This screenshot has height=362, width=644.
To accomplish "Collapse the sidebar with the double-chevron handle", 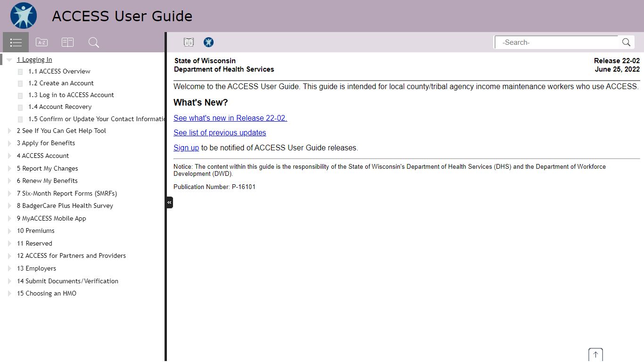I will click(x=169, y=202).
